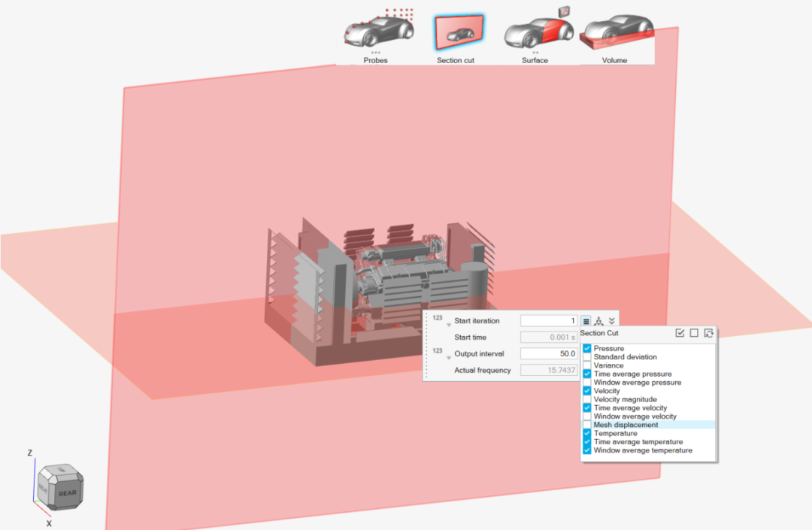Click the Output interval value field
The width and height of the screenshot is (812, 530).
[x=549, y=353]
